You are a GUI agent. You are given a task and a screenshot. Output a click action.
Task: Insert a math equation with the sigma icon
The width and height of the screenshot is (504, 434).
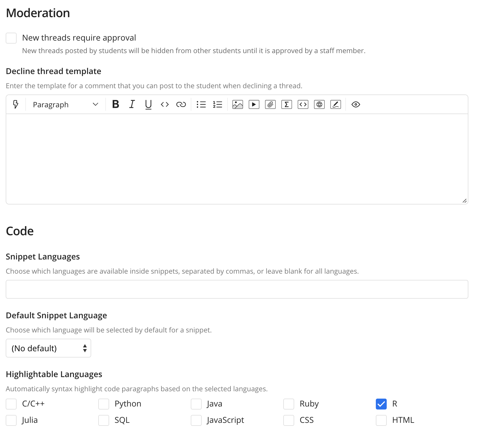[x=287, y=105]
